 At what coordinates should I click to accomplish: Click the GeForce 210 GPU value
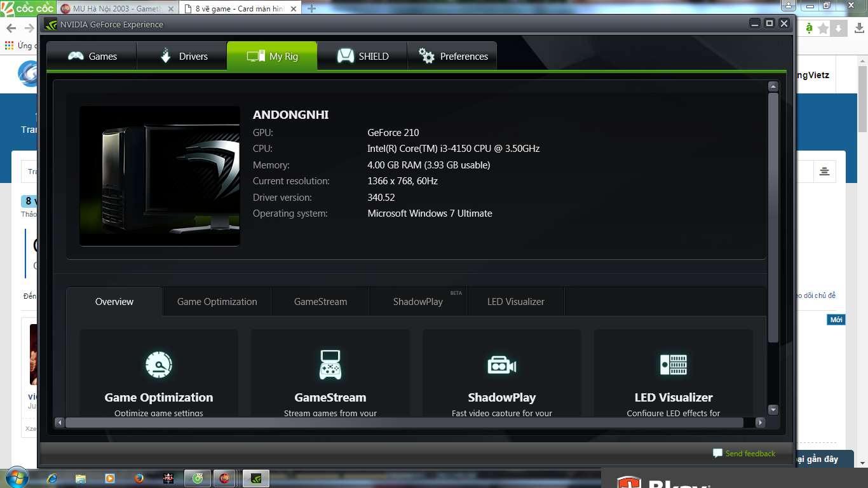(x=393, y=133)
